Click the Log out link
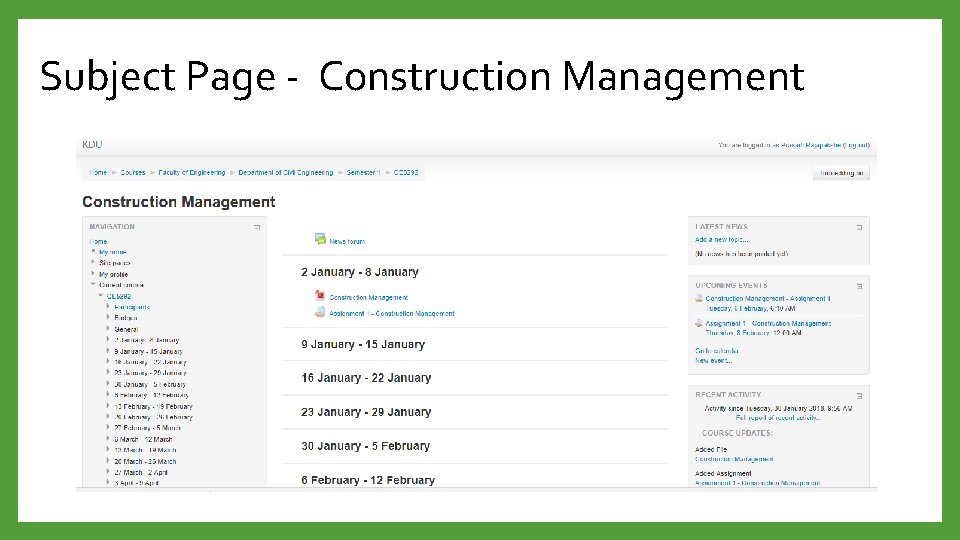 [858, 145]
